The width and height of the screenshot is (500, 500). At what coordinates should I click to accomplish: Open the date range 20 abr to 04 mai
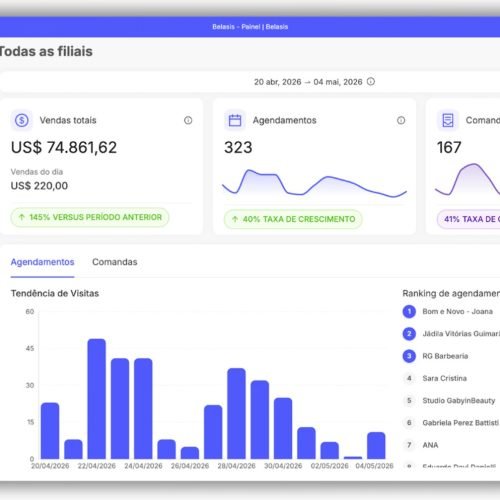[x=308, y=82]
